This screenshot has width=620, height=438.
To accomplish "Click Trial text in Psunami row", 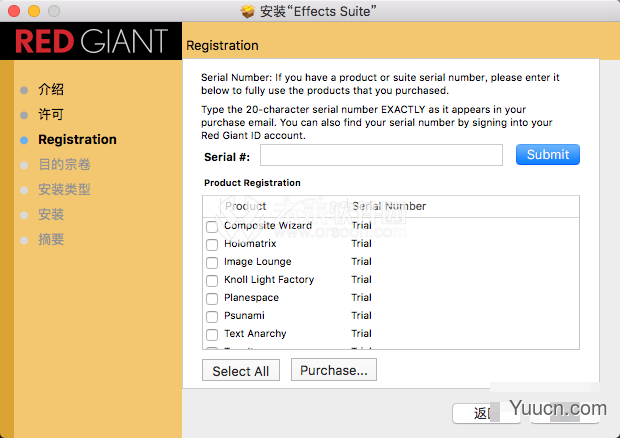I will coord(361,315).
